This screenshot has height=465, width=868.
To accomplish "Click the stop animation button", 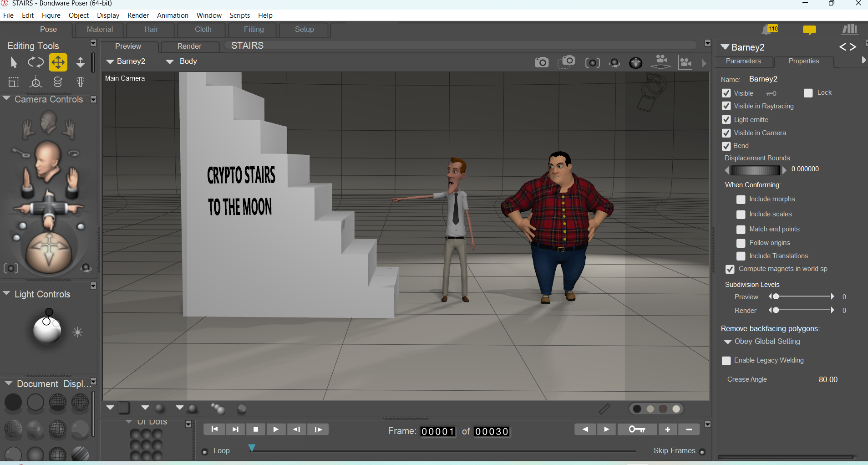I will tap(255, 429).
